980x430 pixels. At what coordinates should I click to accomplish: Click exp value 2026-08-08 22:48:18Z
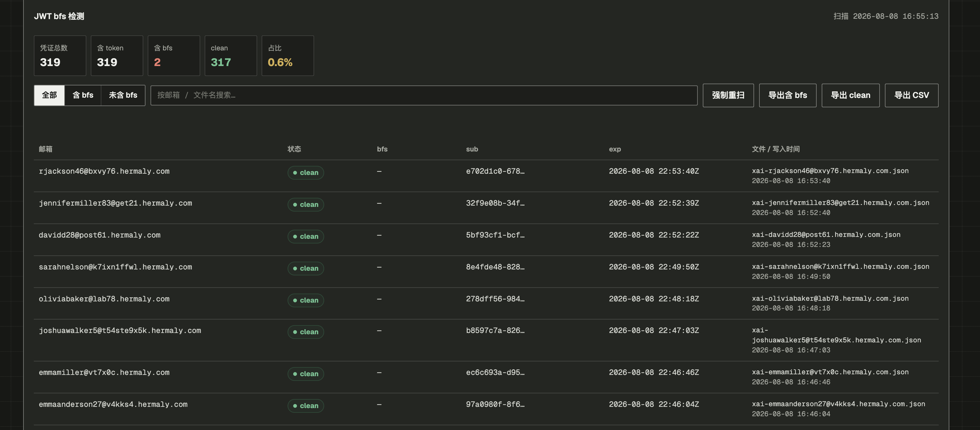tap(654, 299)
